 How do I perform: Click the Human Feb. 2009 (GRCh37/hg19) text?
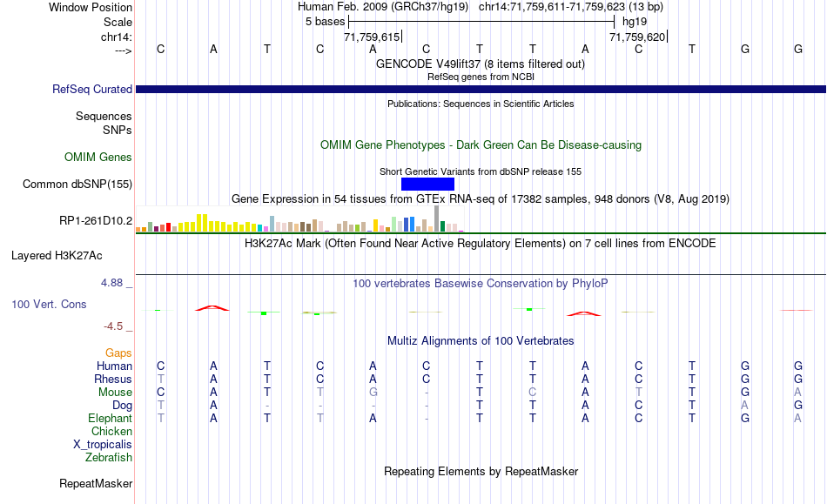[x=383, y=7]
